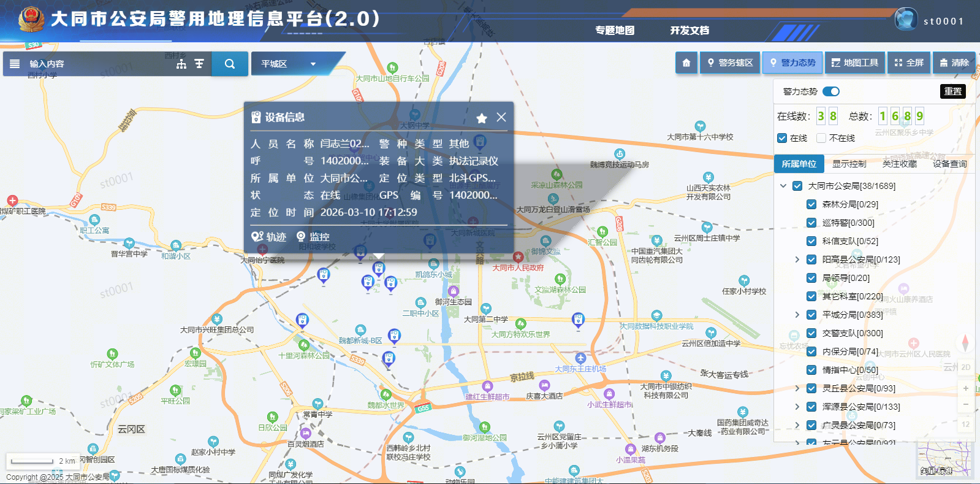Switch to the 设备查询 tab
Image resolution: width=980 pixels, height=484 pixels.
(950, 164)
